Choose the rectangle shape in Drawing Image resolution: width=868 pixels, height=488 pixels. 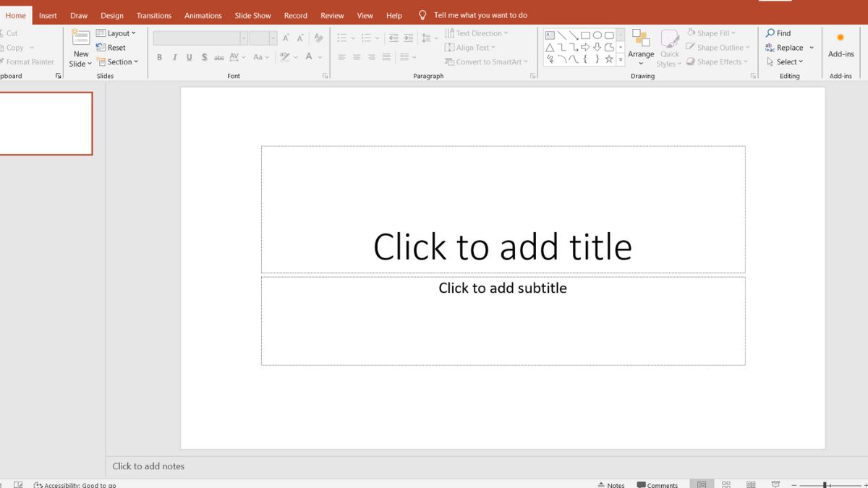coord(585,35)
